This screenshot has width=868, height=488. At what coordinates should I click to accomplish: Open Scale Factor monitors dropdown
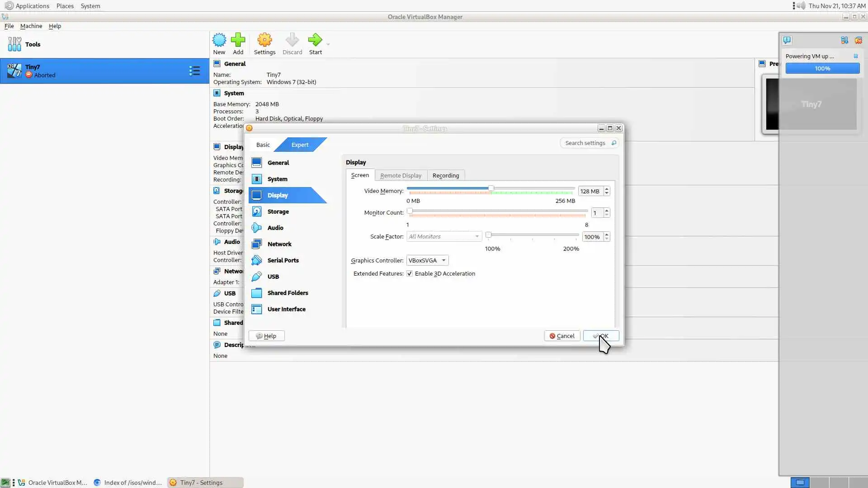(x=443, y=237)
